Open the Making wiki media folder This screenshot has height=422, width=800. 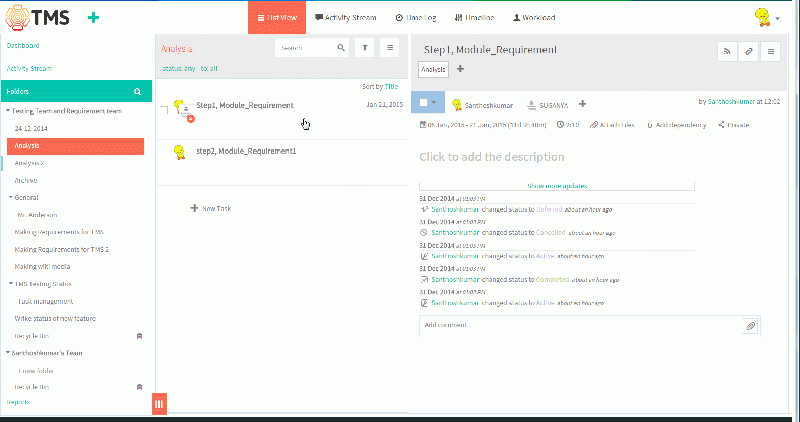[x=42, y=266]
